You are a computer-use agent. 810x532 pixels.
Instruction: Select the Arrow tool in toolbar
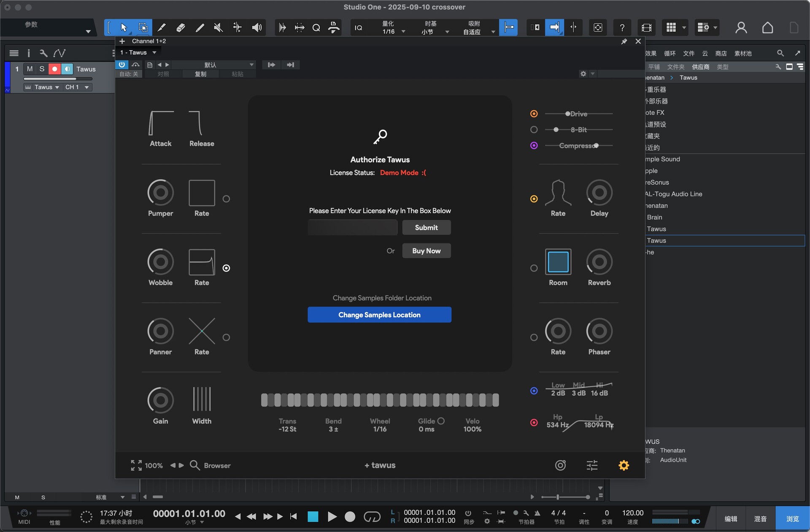(123, 27)
